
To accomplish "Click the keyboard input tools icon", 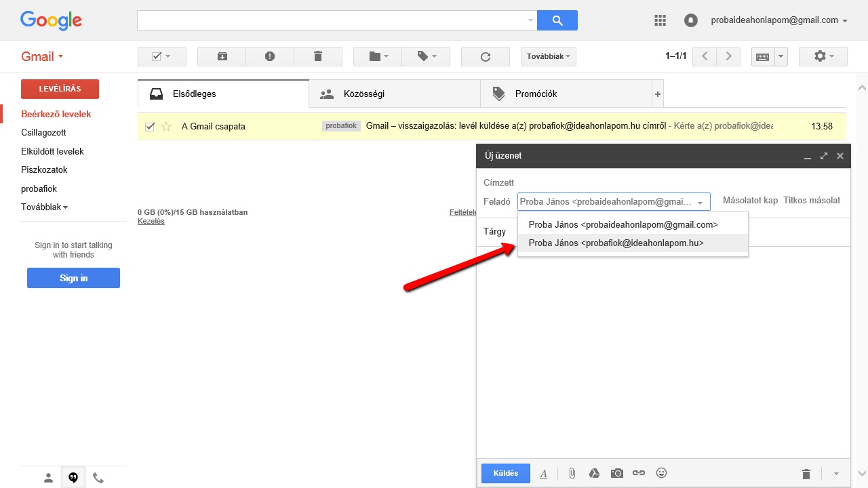I will click(x=762, y=56).
